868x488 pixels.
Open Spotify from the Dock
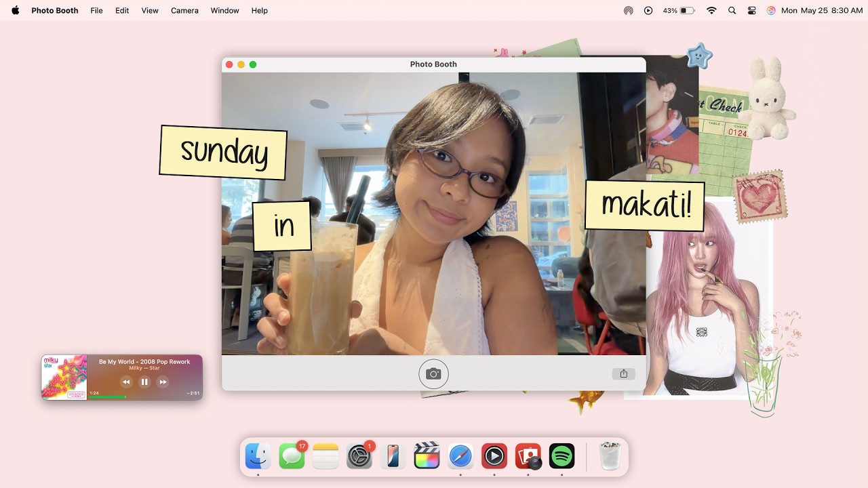tap(561, 456)
